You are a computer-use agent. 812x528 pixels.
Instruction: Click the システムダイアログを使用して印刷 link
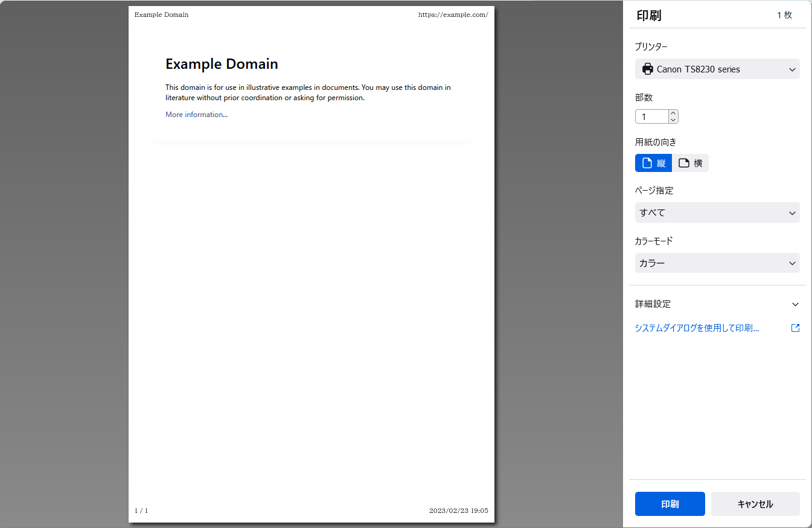point(697,328)
